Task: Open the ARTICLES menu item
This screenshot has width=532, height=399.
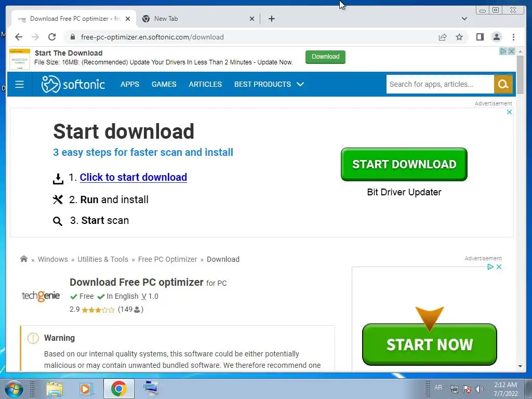Action: tap(205, 84)
